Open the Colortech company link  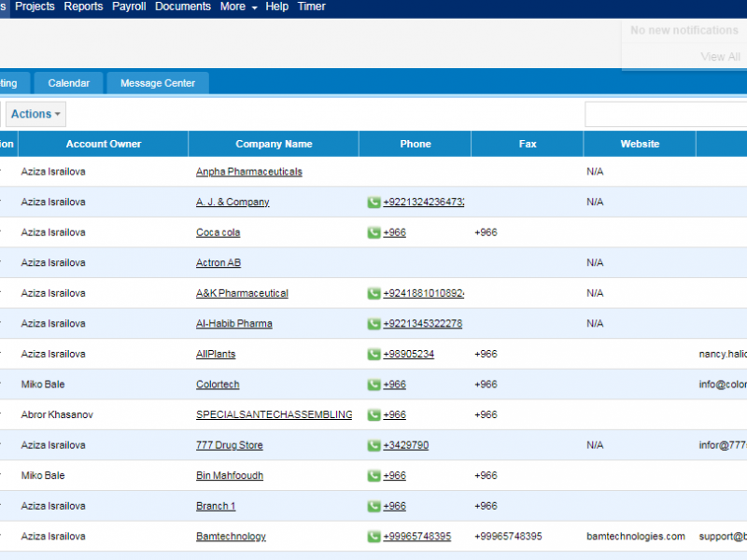(x=218, y=385)
